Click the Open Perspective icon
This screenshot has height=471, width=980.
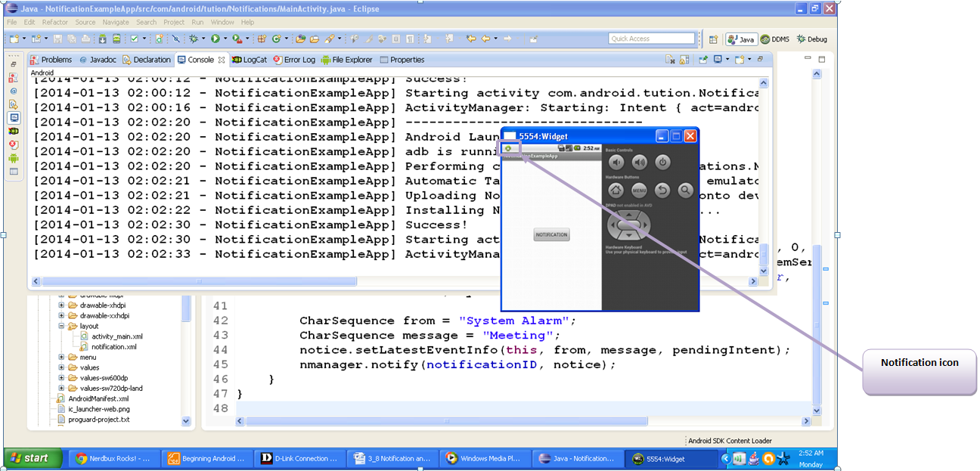[x=713, y=39]
